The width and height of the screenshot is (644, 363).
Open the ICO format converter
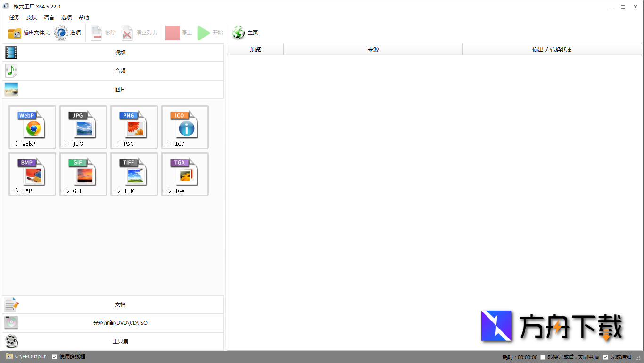185,127
